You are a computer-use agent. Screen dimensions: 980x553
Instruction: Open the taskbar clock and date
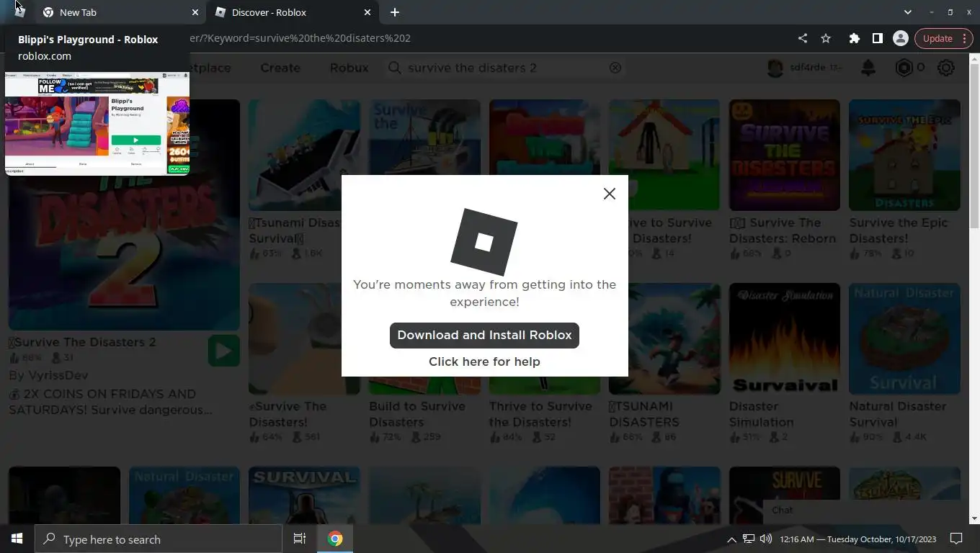click(858, 539)
